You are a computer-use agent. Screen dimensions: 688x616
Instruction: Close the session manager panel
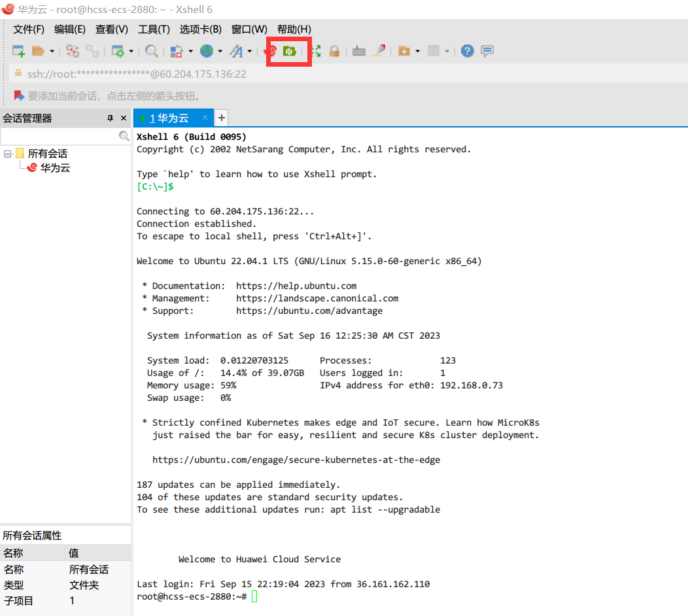(x=124, y=118)
